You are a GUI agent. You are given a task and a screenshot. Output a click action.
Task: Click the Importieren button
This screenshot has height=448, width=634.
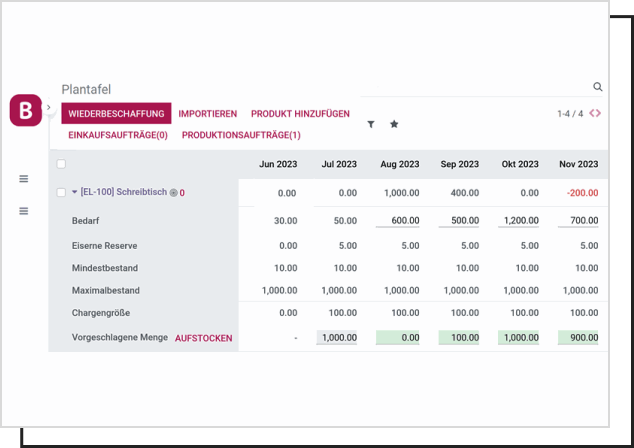click(x=207, y=114)
